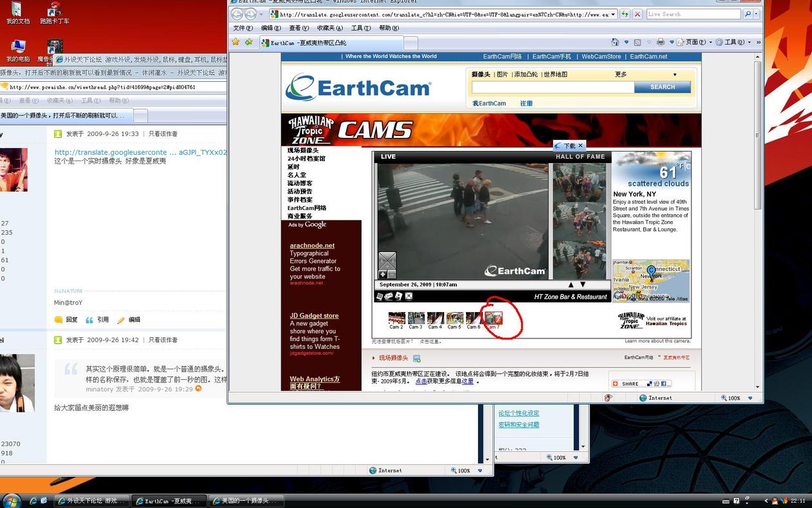Go forward in the EarthCam browser window
Image resolution: width=812 pixels, height=508 pixels.
(251, 14)
